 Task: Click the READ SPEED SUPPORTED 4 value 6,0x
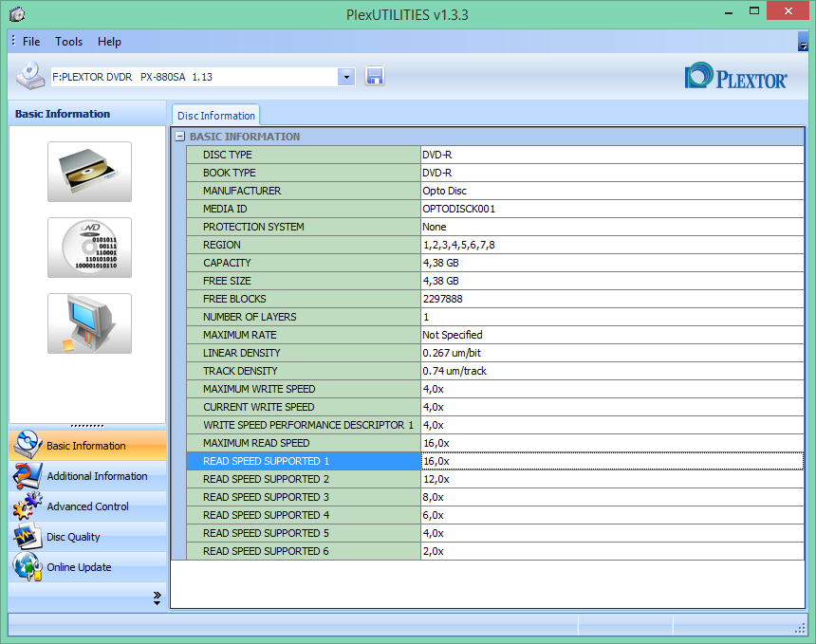[433, 515]
